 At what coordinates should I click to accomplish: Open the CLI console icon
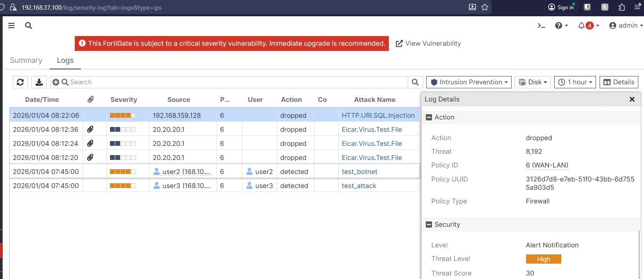click(541, 25)
